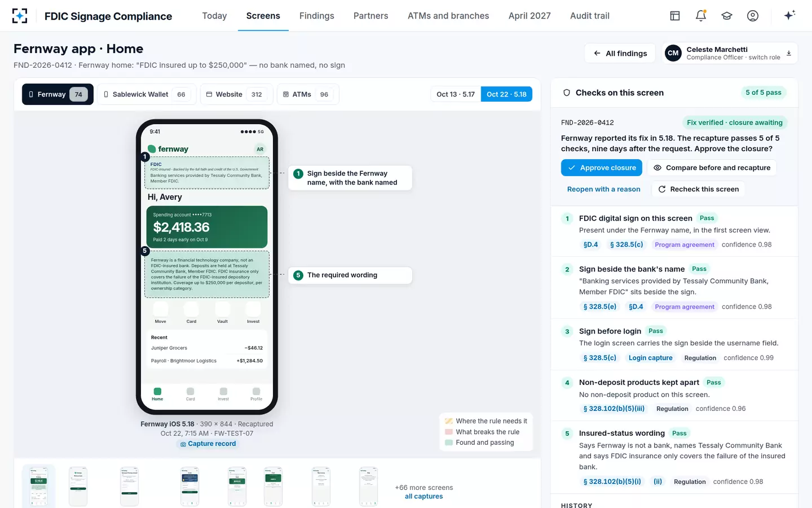Image resolution: width=812 pixels, height=508 pixels.
Task: Click the Approve closure button
Action: tap(603, 168)
